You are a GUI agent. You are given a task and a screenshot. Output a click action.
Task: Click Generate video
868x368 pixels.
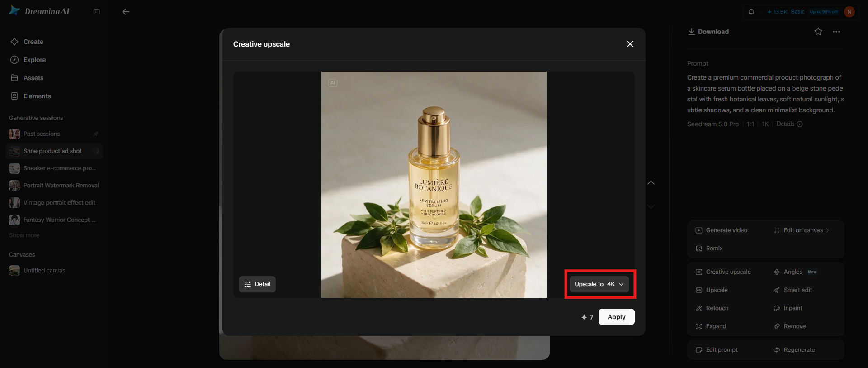click(x=722, y=230)
